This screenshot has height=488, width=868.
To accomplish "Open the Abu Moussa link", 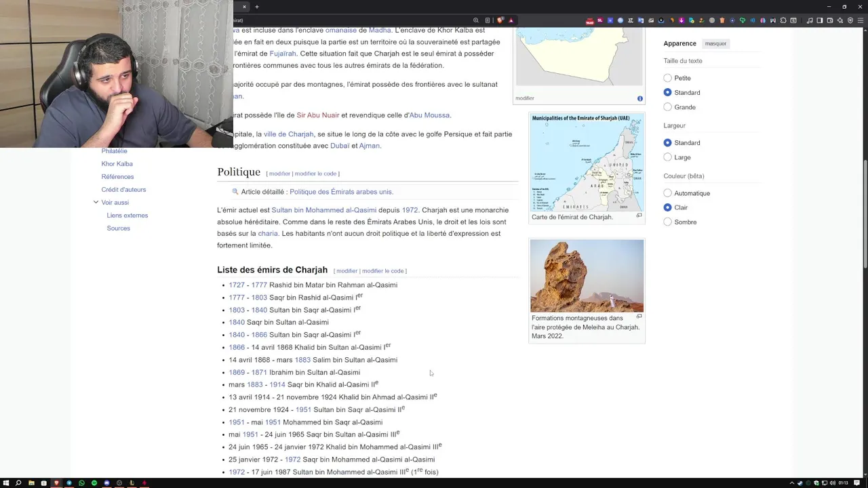I will click(429, 115).
